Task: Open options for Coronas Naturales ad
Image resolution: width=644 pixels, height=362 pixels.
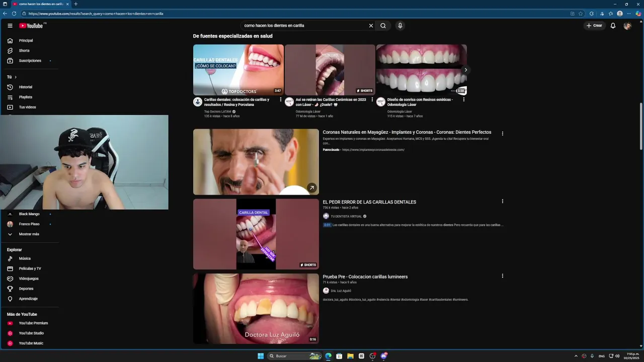Action: pos(502,134)
